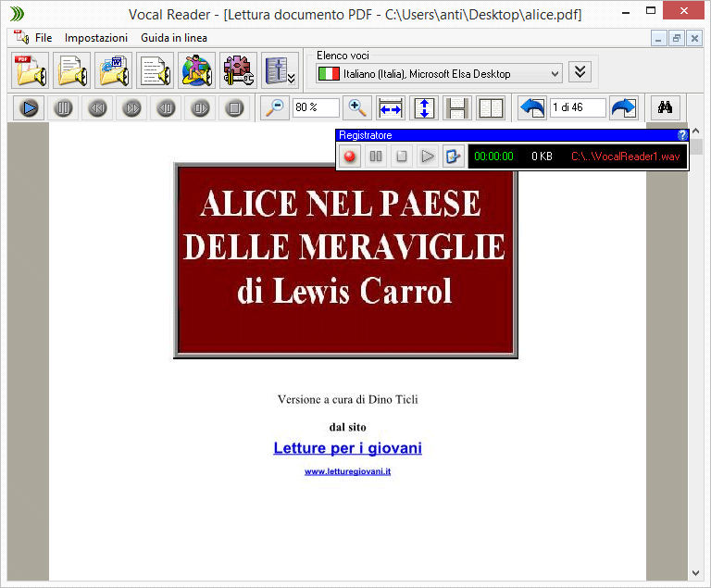The image size is (711, 588).
Task: Open a text file for reading
Action: point(71,70)
